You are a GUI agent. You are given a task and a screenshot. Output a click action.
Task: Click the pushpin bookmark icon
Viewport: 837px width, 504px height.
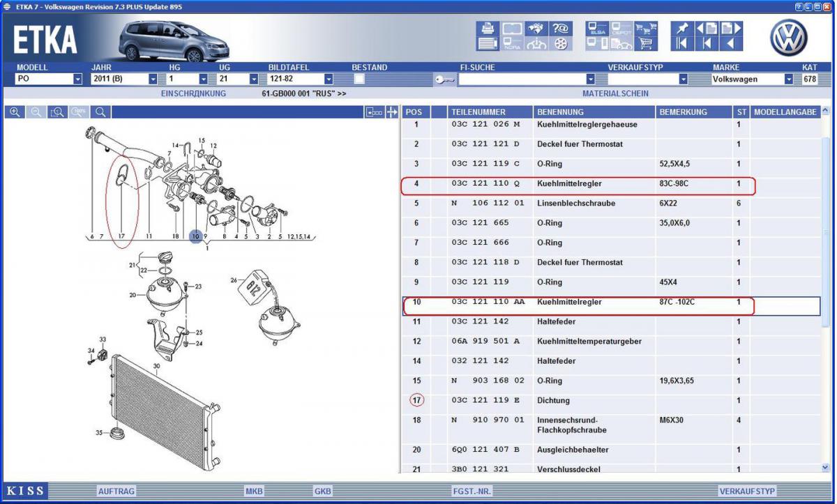pos(681,29)
